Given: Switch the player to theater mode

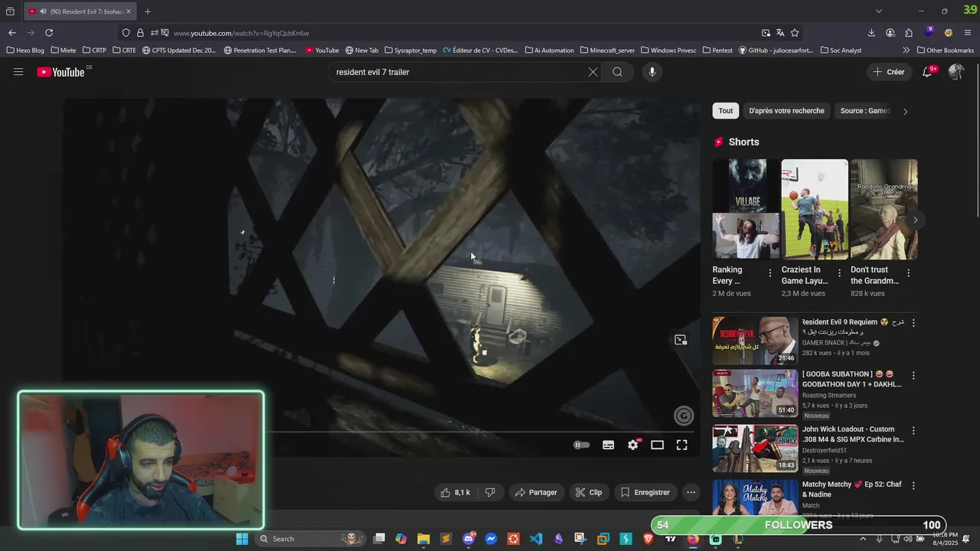Looking at the screenshot, I should coord(658,445).
